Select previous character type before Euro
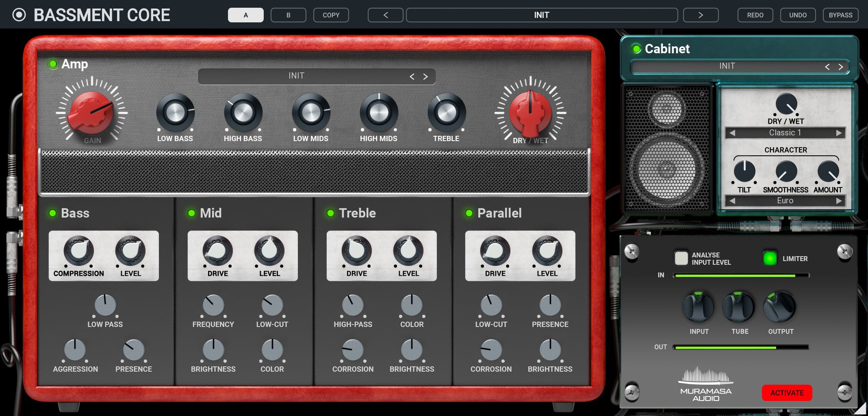Viewport: 868px width, 416px height. [x=732, y=200]
